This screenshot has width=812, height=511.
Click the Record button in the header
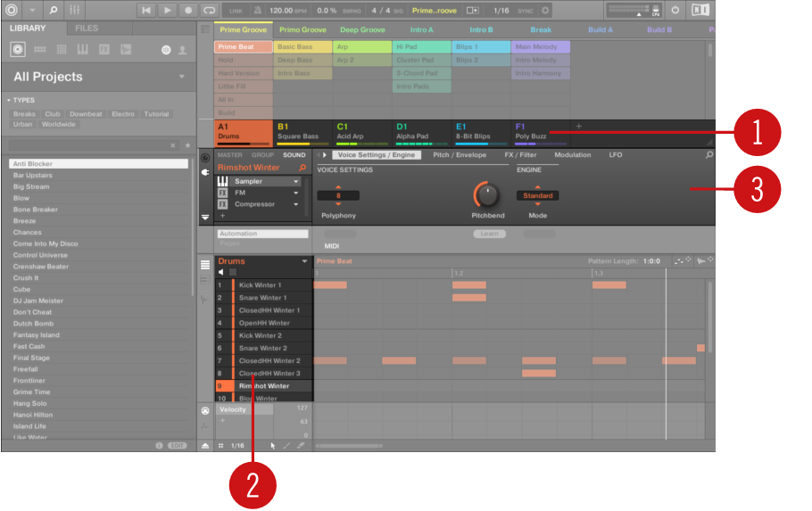point(188,10)
